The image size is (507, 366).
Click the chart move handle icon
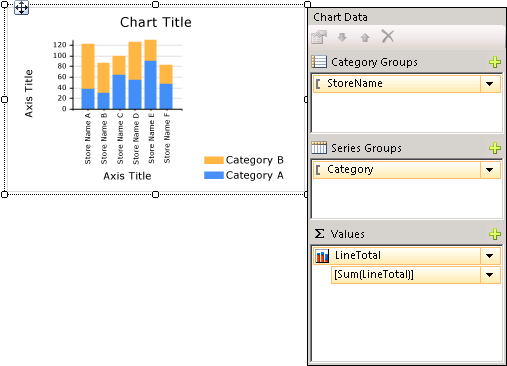[x=21, y=7]
